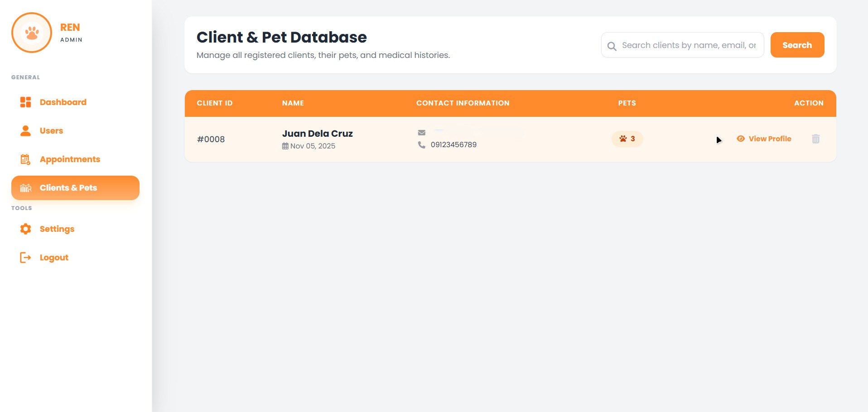The image size is (868, 412).
Task: Click the paw badge showing 3 pets
Action: [627, 139]
